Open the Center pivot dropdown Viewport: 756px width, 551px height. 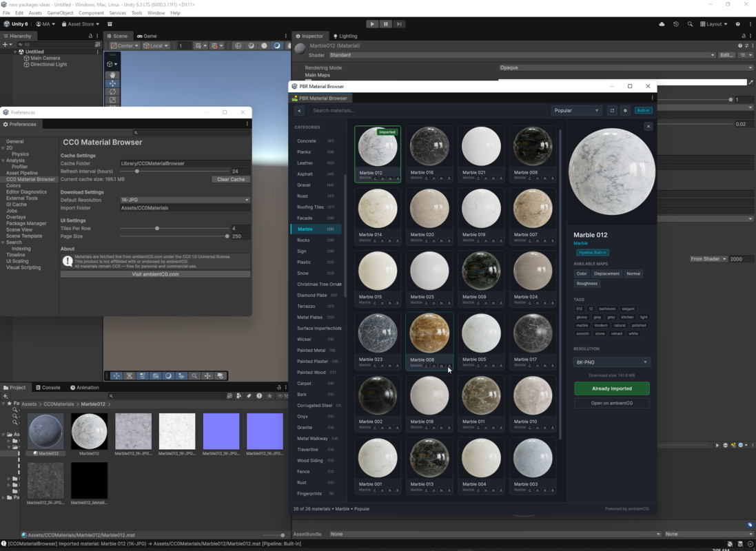tap(125, 45)
